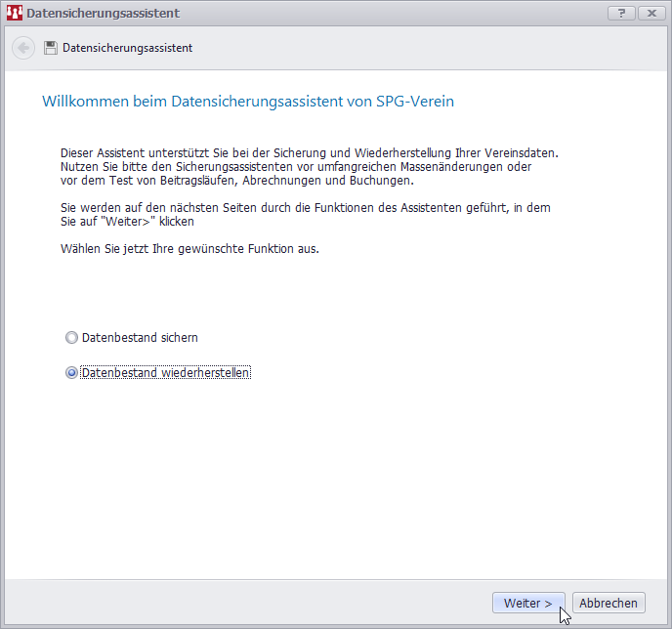Proceed with the 'Weiter >' button
The image size is (672, 629).
click(528, 604)
